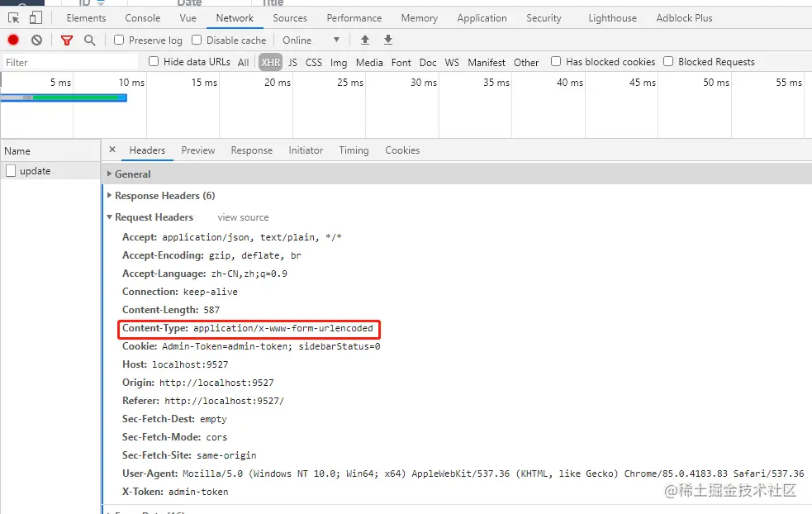Open the Lighthouse panel
The height and width of the screenshot is (514, 812).
coord(613,18)
